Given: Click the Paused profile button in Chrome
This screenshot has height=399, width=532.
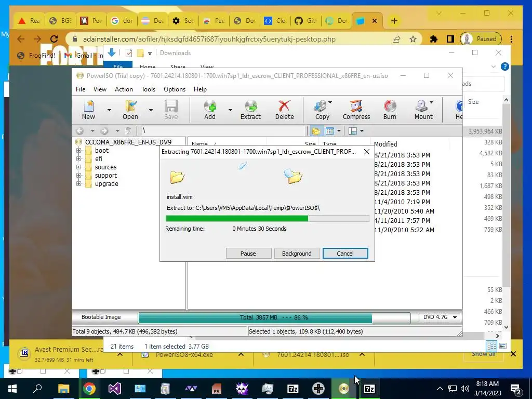Looking at the screenshot, I should (481, 39).
